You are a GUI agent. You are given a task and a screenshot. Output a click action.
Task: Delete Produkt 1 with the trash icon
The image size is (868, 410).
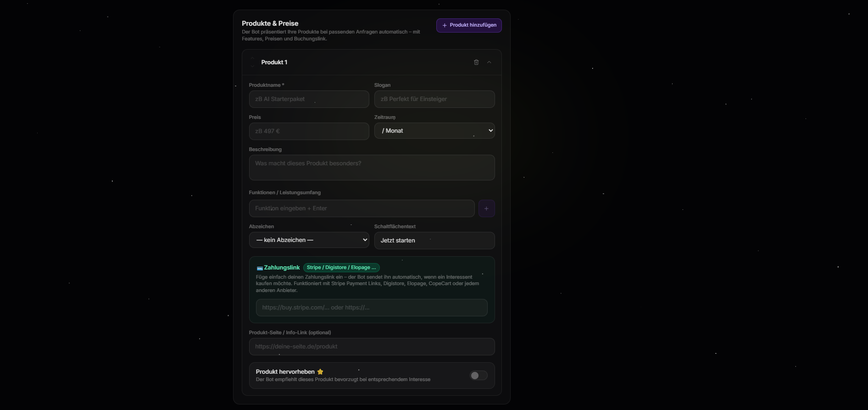click(x=476, y=62)
